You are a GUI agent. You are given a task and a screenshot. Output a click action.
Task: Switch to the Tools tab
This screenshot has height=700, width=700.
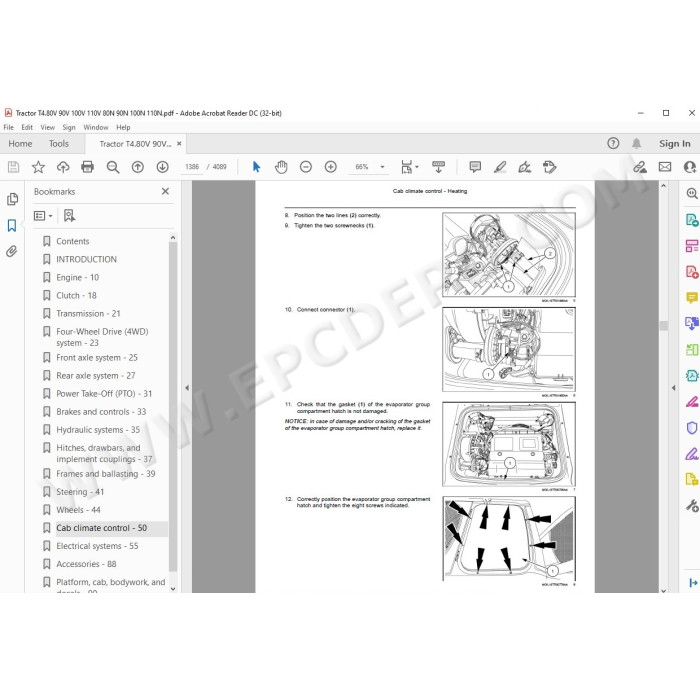58,144
